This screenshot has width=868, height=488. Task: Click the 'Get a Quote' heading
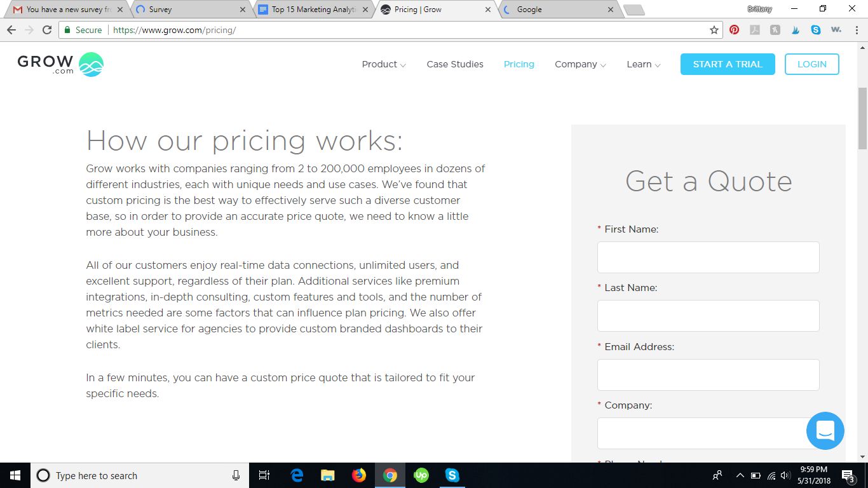pos(709,181)
